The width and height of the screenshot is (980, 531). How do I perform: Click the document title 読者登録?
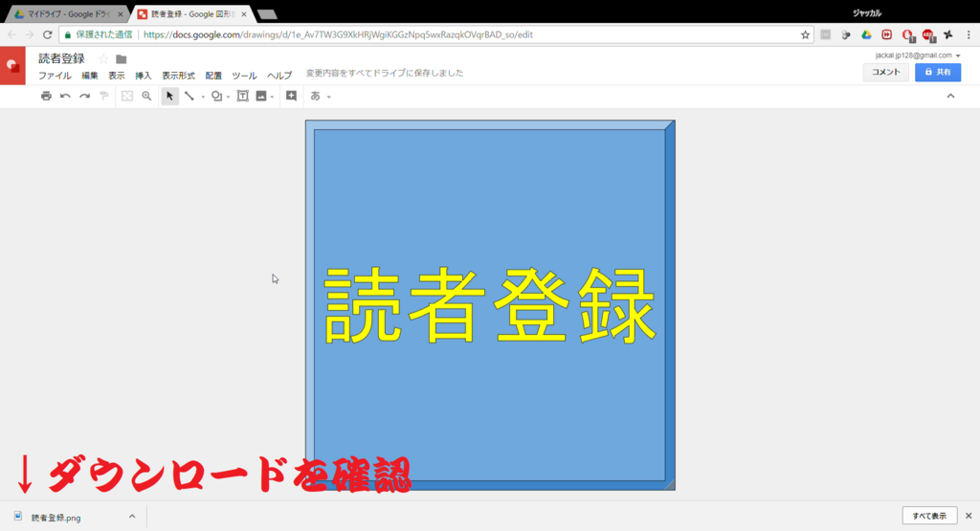pos(61,58)
